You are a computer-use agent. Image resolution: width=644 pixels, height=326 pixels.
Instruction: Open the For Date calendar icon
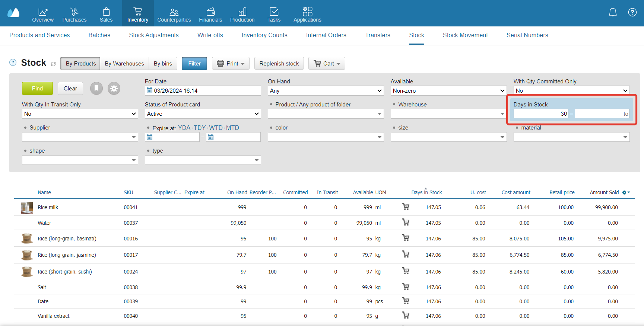(x=149, y=90)
